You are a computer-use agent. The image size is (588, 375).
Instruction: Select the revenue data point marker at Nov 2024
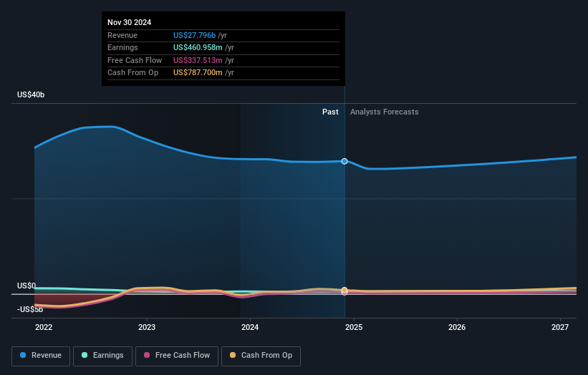(x=344, y=162)
